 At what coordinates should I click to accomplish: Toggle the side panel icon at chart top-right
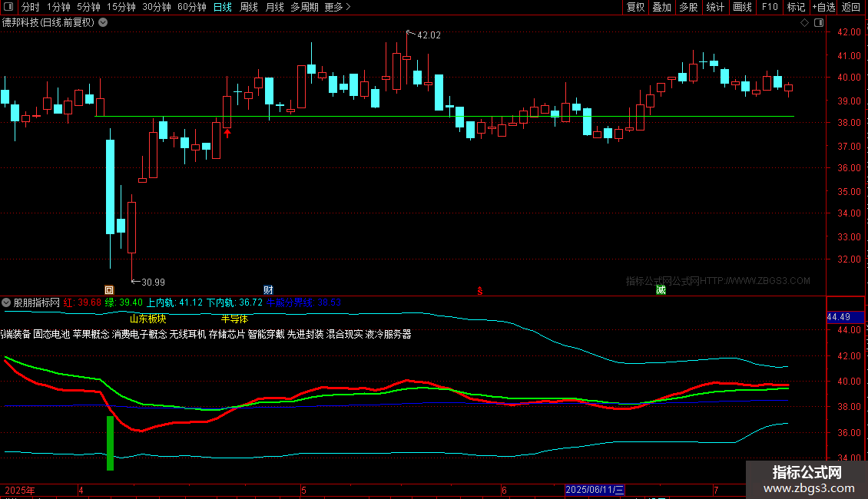coord(819,23)
